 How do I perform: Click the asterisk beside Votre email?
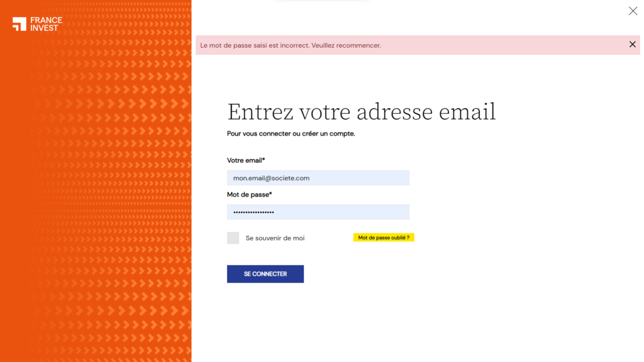(264, 160)
